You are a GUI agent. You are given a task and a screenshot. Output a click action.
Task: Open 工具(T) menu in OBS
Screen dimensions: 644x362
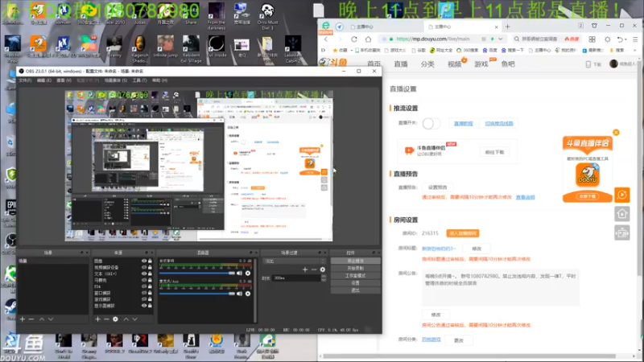[139, 80]
